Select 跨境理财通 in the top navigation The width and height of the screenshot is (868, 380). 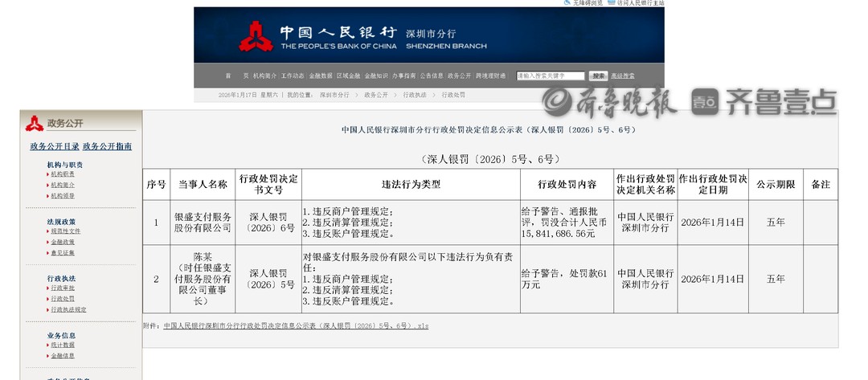490,76
